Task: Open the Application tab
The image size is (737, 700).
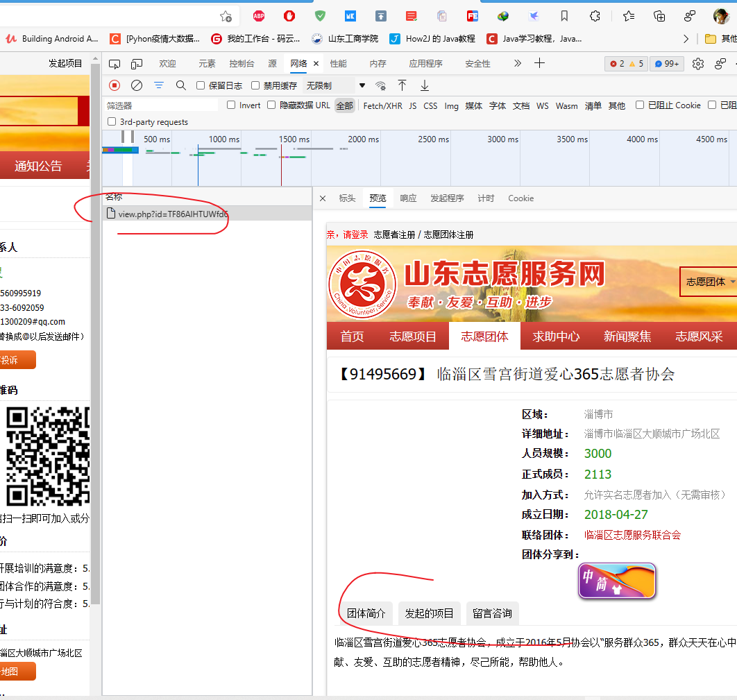Action: coord(426,63)
